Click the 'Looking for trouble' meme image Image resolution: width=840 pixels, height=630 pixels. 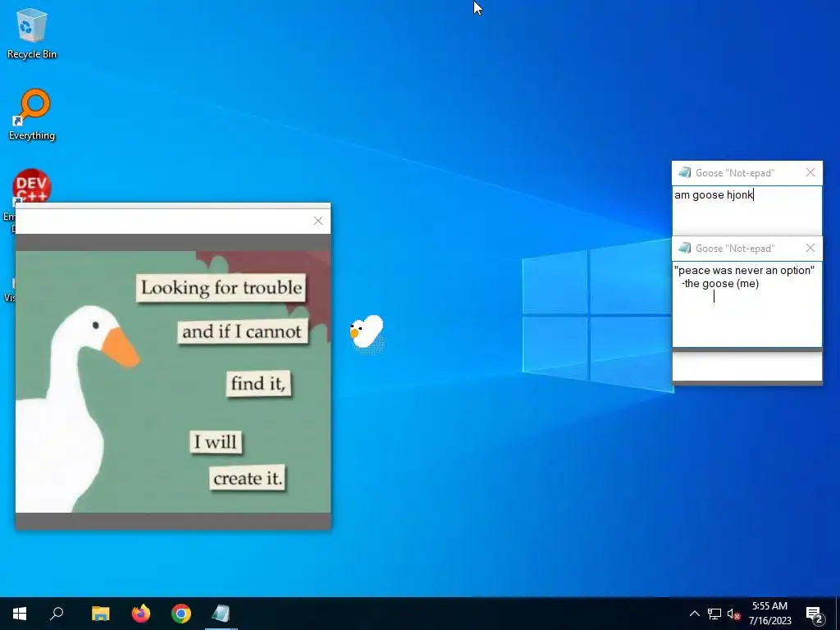(173, 382)
